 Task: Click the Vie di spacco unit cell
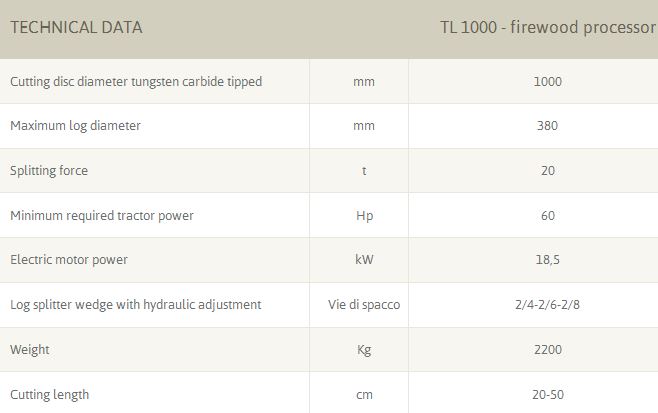point(364,305)
